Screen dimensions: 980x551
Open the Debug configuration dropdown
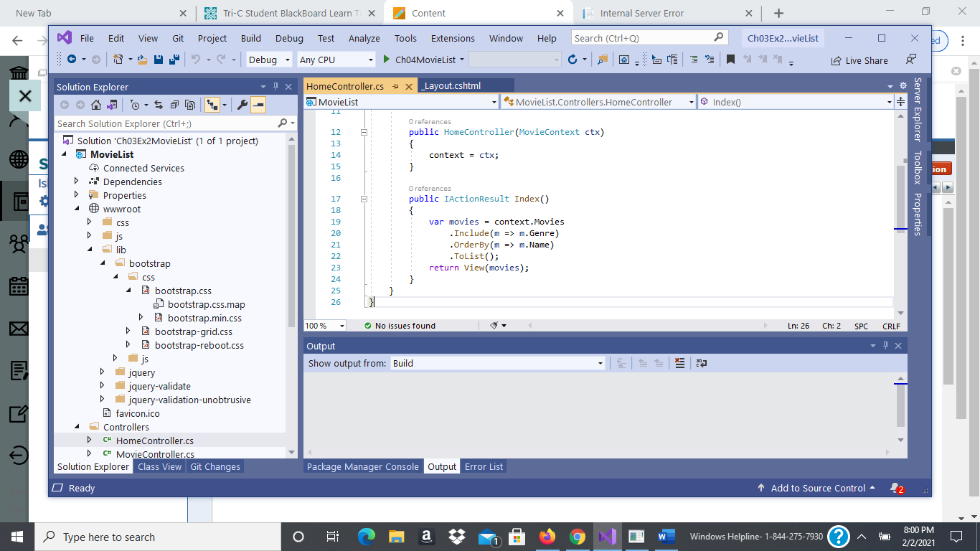point(270,60)
